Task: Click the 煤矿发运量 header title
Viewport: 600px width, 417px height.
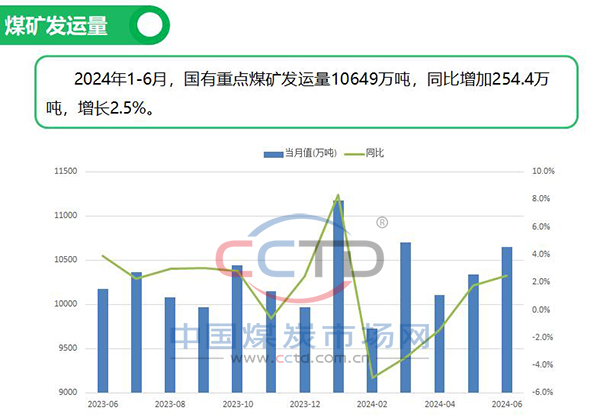Action: (58, 26)
